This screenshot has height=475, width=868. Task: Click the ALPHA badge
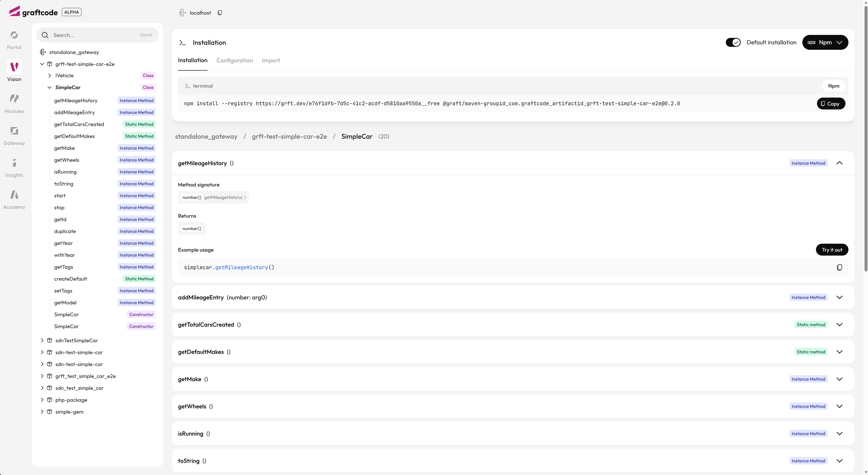[x=71, y=12]
